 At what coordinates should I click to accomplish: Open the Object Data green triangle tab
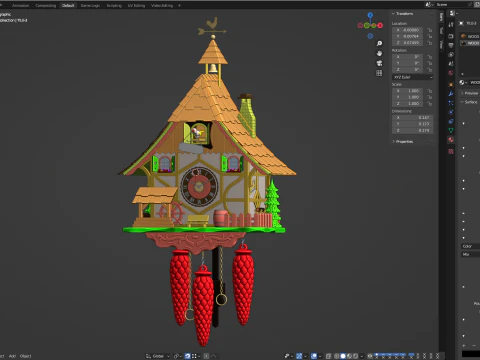[451, 130]
